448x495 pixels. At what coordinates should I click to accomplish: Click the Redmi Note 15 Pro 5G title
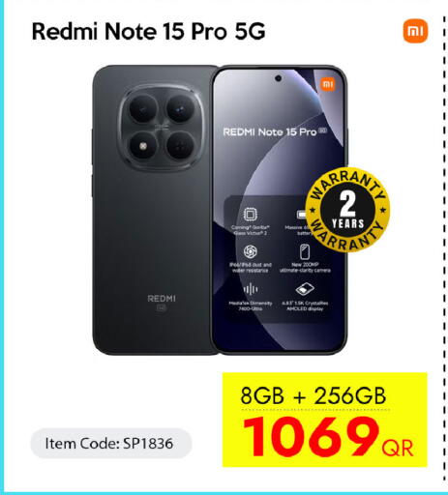tap(148, 32)
